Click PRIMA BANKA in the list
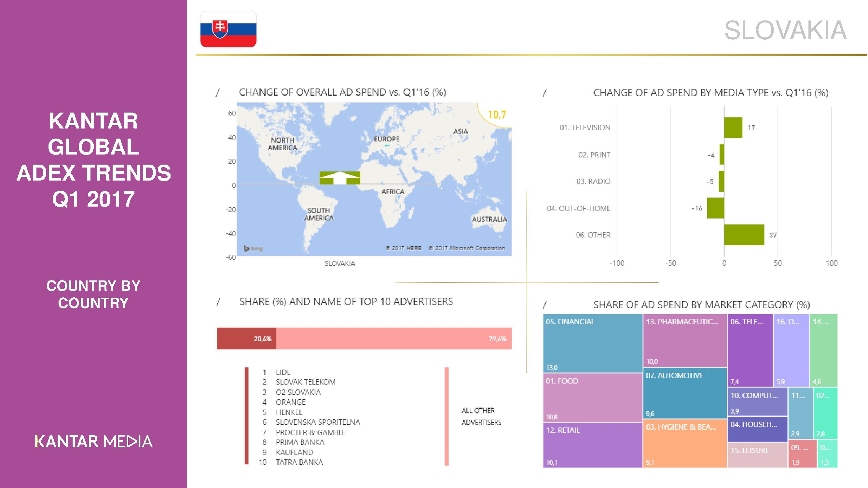Viewport: 868px width, 488px height. [300, 442]
